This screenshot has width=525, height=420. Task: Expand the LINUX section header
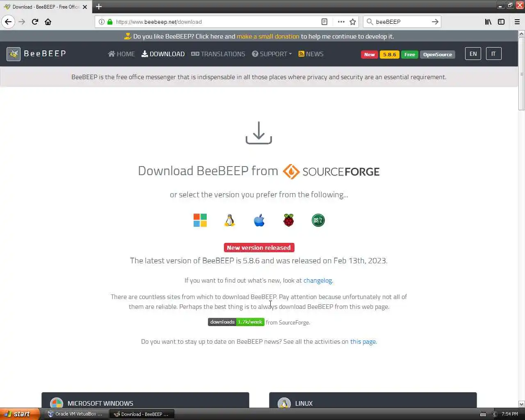(373, 400)
